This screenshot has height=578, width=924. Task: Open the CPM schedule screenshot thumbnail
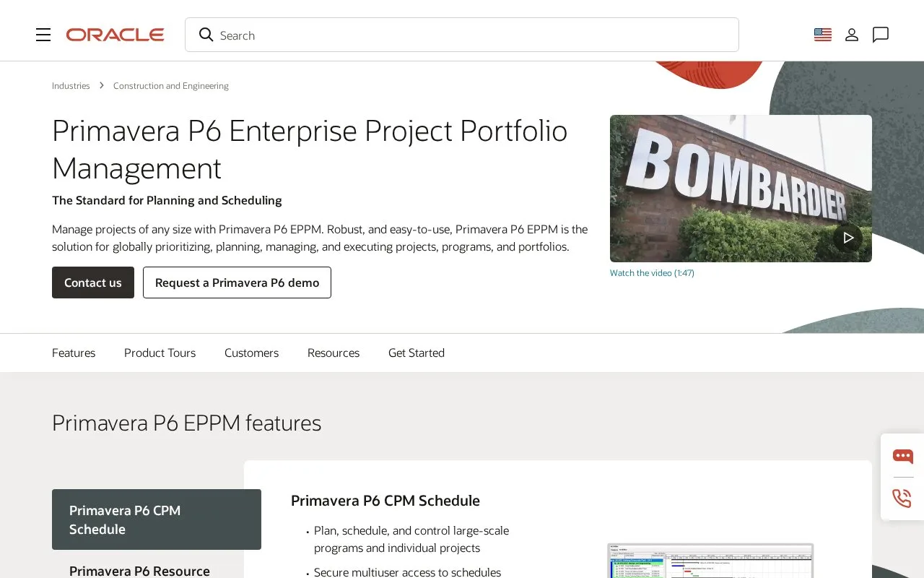(x=710, y=561)
